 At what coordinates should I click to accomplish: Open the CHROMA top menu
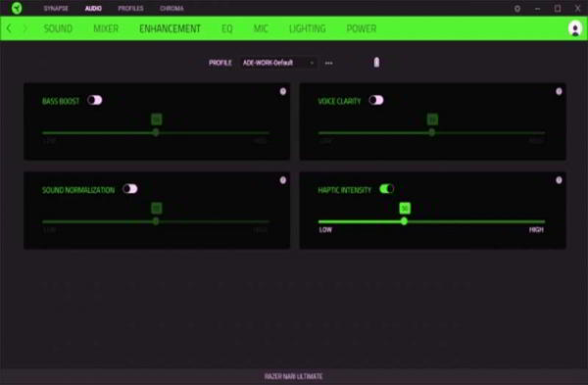pos(171,8)
